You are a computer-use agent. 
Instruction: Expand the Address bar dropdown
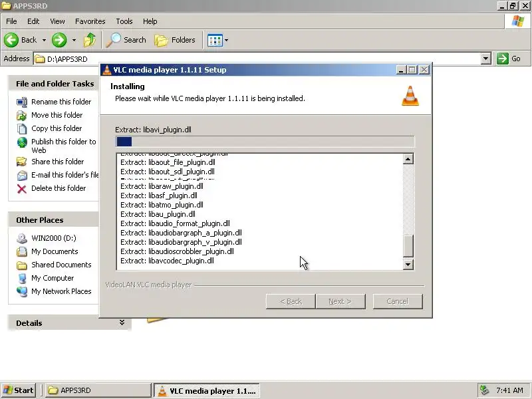pos(486,59)
